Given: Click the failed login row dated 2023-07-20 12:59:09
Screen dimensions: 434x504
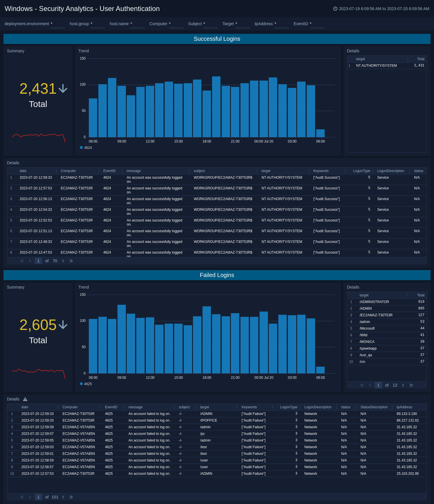Looking at the screenshot, I should (217, 427).
